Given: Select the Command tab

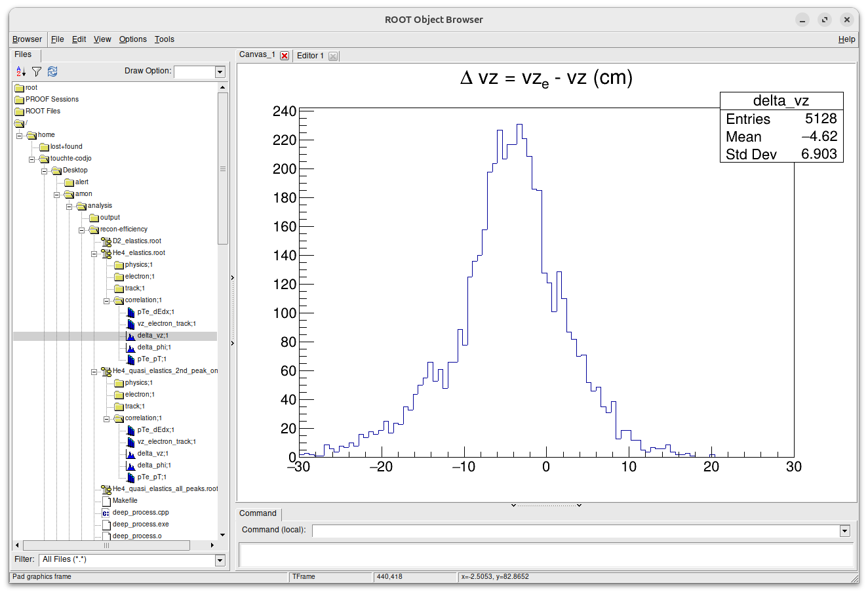Looking at the screenshot, I should coord(258,513).
